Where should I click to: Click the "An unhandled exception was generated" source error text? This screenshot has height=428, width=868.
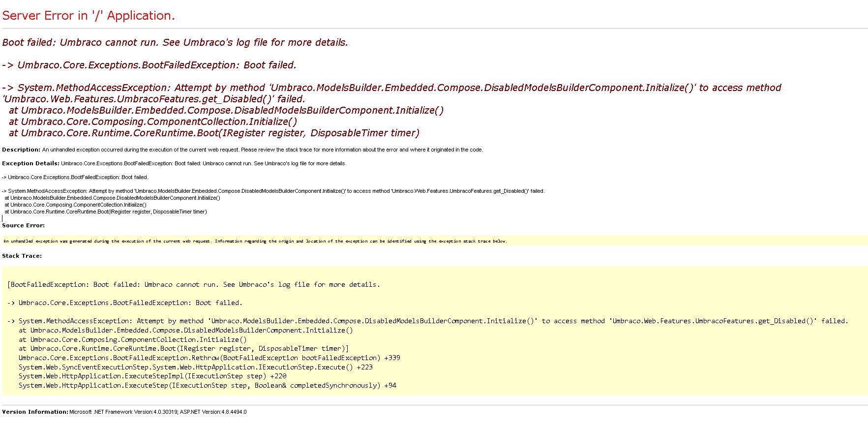[x=255, y=241]
